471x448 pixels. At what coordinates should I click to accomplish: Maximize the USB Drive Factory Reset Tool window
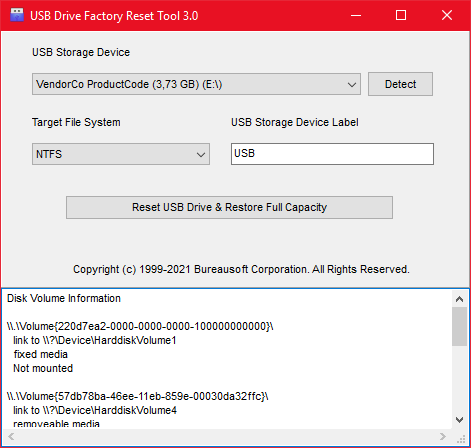pyautogui.click(x=401, y=15)
